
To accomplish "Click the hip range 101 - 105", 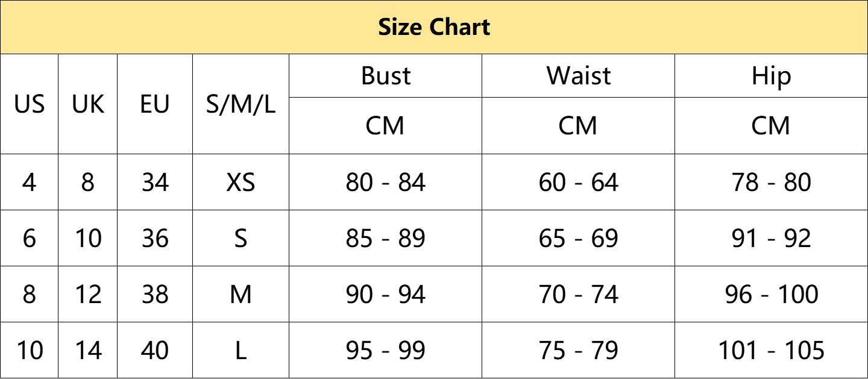I will click(x=772, y=350).
